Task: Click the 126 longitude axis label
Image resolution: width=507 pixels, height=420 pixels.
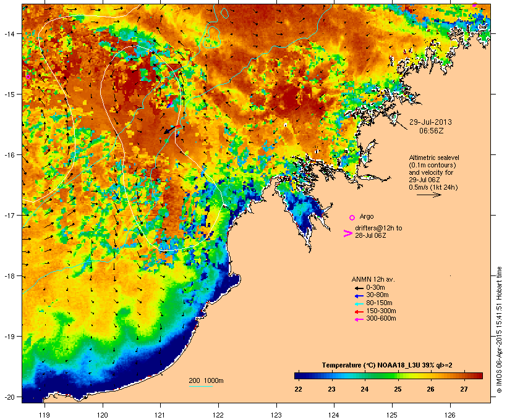Action: 449,415
